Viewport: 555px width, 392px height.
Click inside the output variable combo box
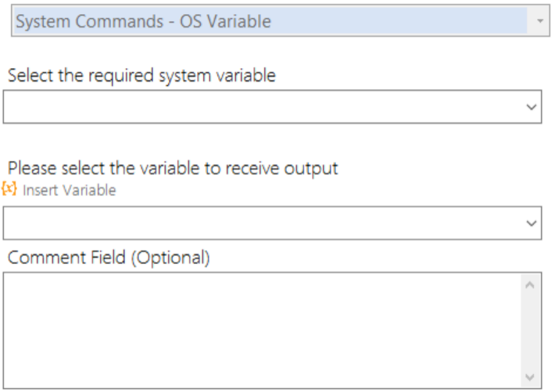click(263, 223)
